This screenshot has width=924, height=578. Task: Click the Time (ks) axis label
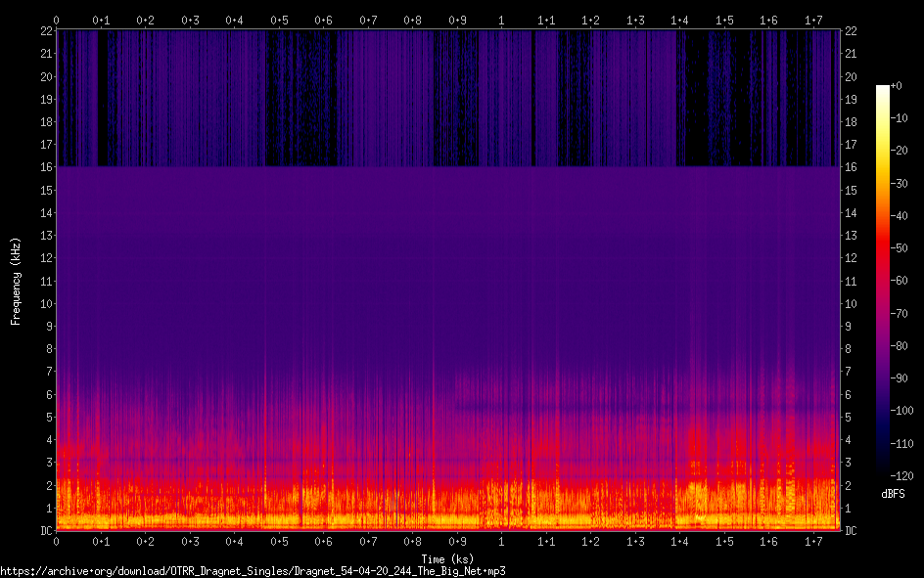[x=446, y=557]
